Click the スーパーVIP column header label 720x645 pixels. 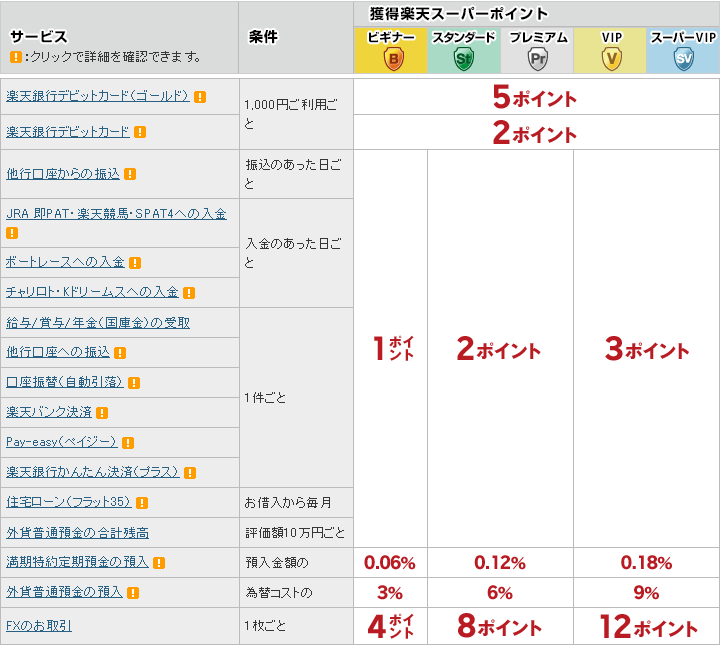point(683,37)
